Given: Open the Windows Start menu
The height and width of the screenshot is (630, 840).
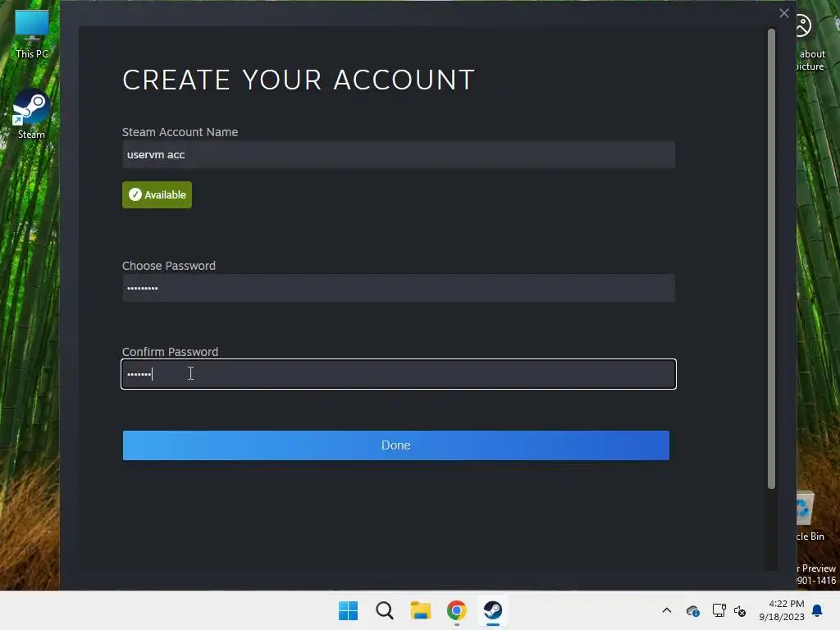Looking at the screenshot, I should [x=348, y=610].
